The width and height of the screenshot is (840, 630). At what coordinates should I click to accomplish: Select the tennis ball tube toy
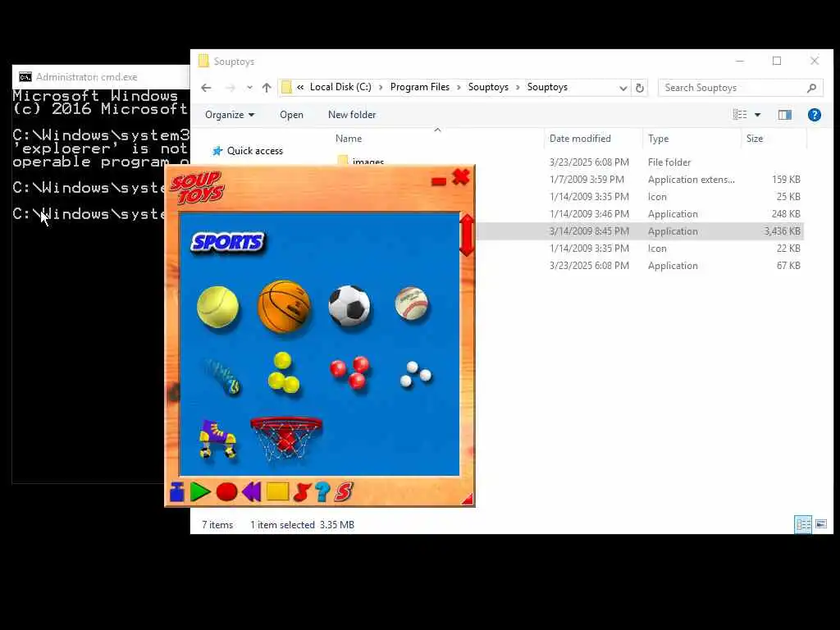(222, 377)
